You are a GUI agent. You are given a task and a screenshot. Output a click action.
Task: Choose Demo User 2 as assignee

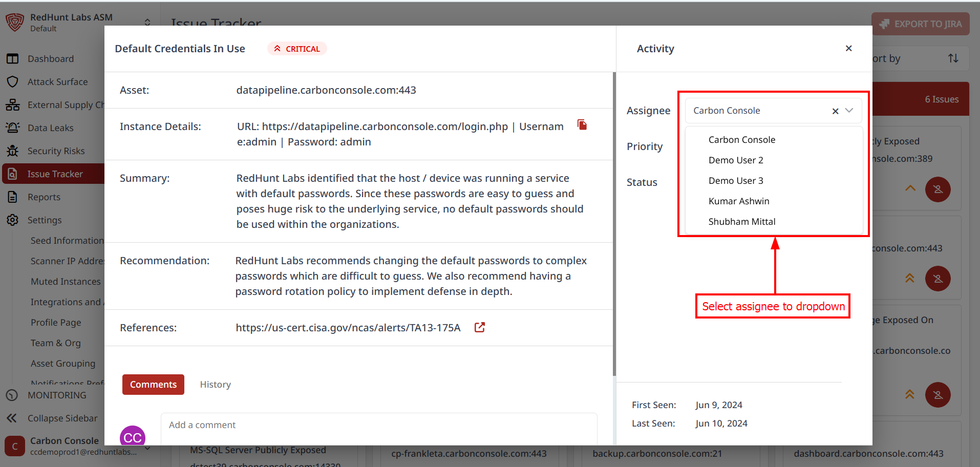tap(736, 160)
